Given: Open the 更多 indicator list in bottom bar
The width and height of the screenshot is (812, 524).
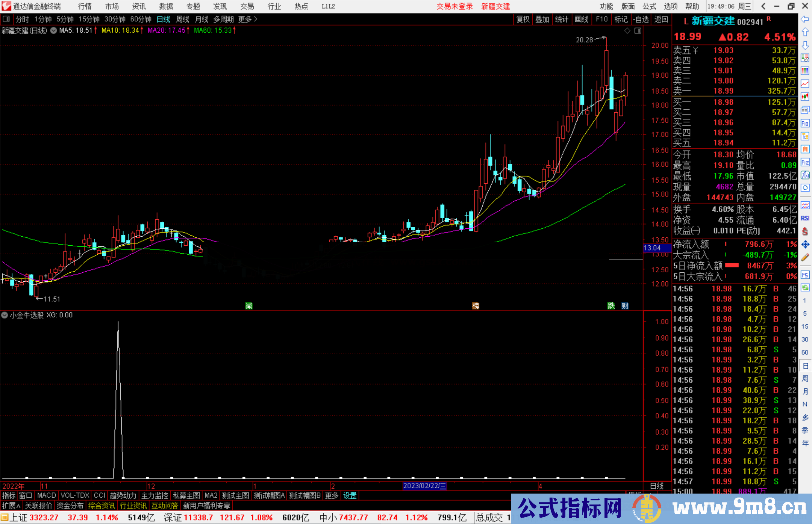Looking at the screenshot, I should (x=332, y=495).
